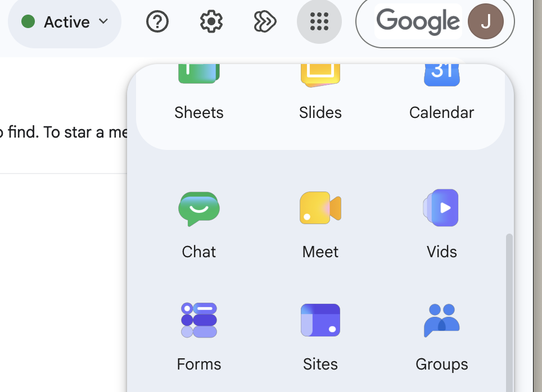Viewport: 542px width, 392px height.
Task: Launch the Meet app icon
Action: click(320, 208)
